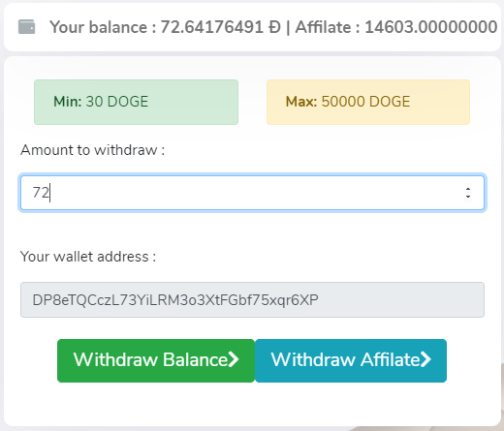Click the bold Min: text

click(68, 102)
